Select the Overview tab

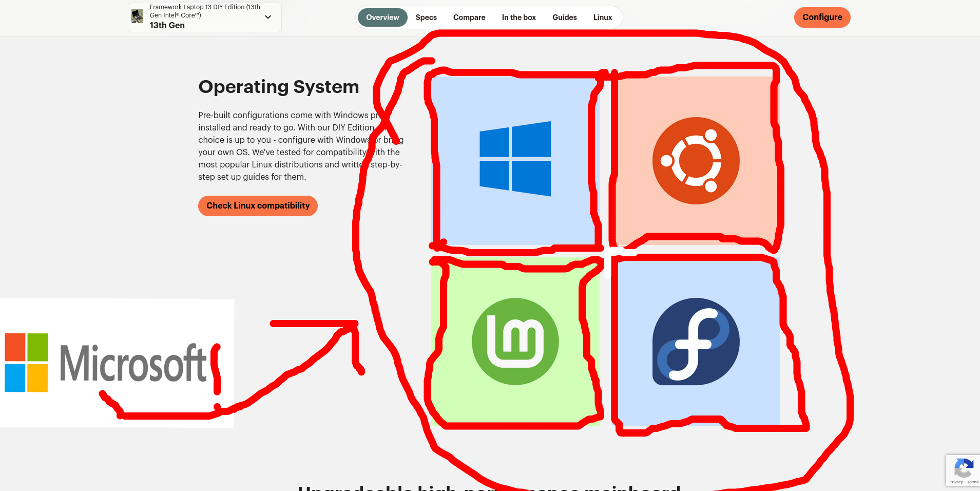point(382,17)
